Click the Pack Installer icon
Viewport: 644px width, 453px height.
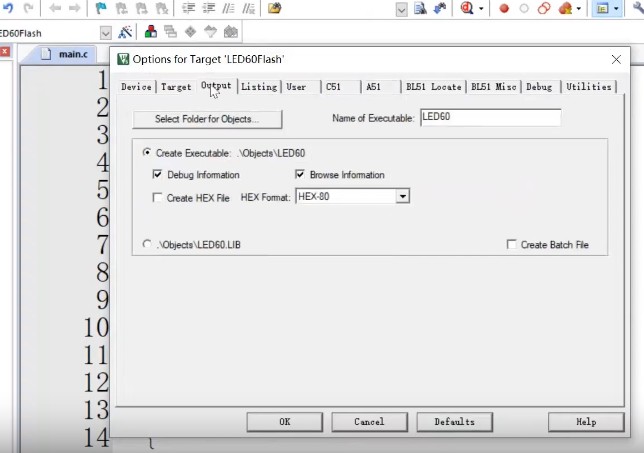(231, 32)
